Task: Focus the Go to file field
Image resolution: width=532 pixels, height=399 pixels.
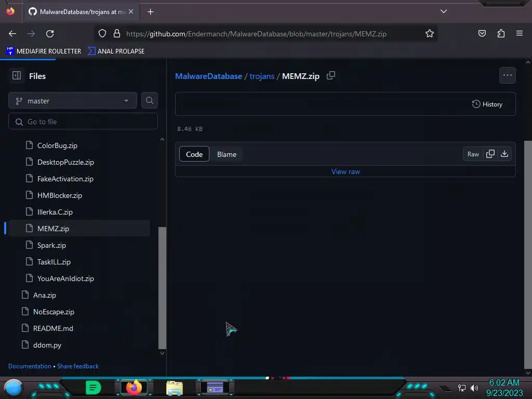Action: tap(83, 122)
